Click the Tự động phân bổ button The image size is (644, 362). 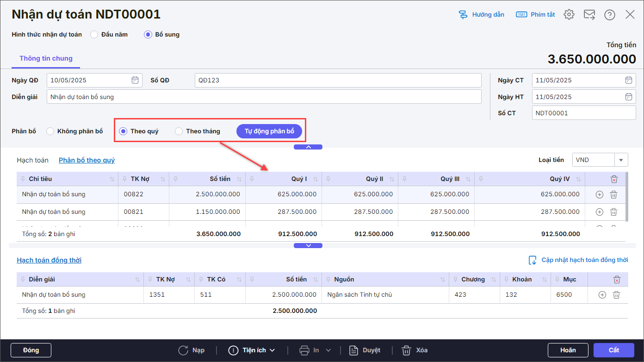[269, 131]
